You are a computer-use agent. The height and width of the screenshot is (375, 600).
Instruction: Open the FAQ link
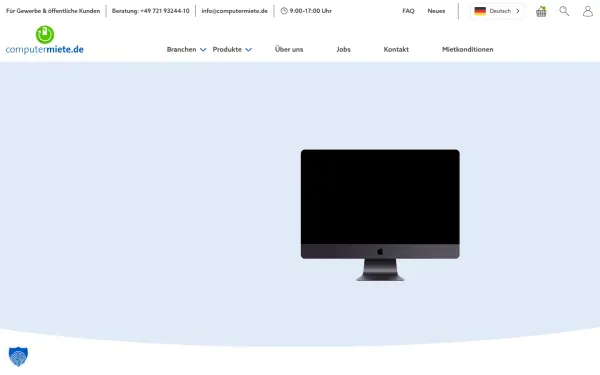tap(408, 11)
